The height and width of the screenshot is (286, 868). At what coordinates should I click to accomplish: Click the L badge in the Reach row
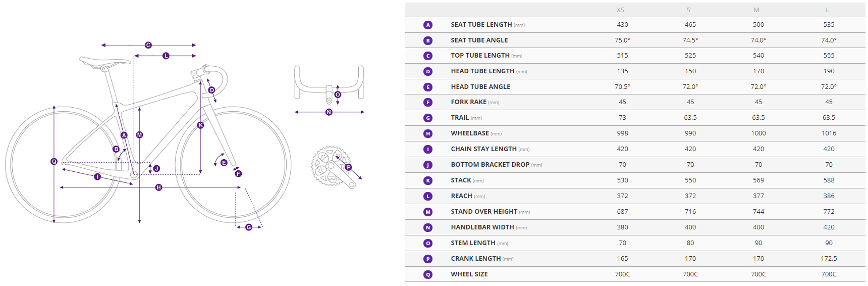pyautogui.click(x=428, y=196)
